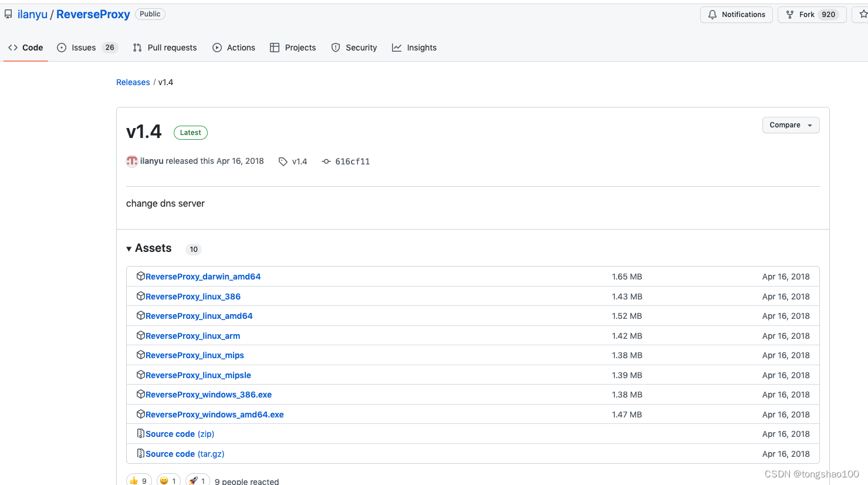Click package icon for ReverseProxy_darwin_amd64

pos(141,276)
